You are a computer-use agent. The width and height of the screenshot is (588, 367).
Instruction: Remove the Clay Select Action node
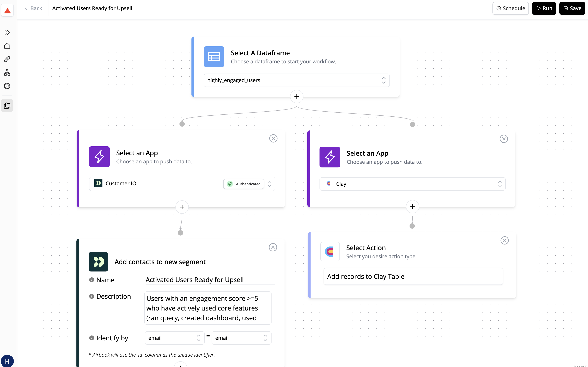tap(504, 240)
